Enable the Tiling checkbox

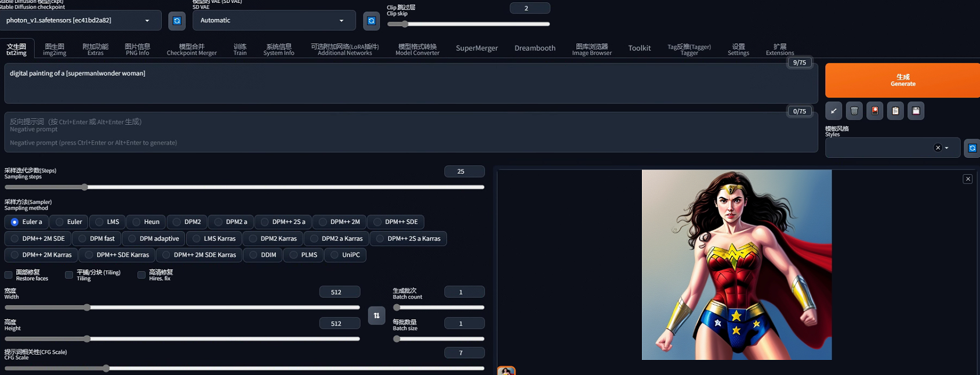(69, 275)
